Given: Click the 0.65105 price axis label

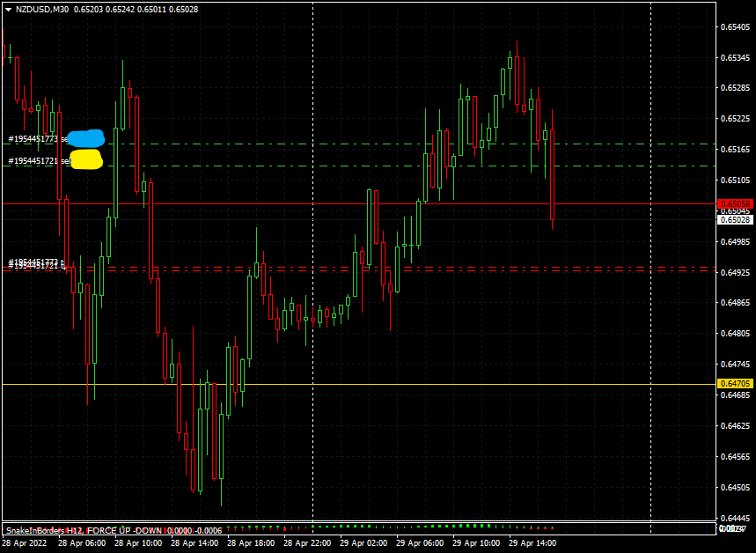Looking at the screenshot, I should (735, 180).
